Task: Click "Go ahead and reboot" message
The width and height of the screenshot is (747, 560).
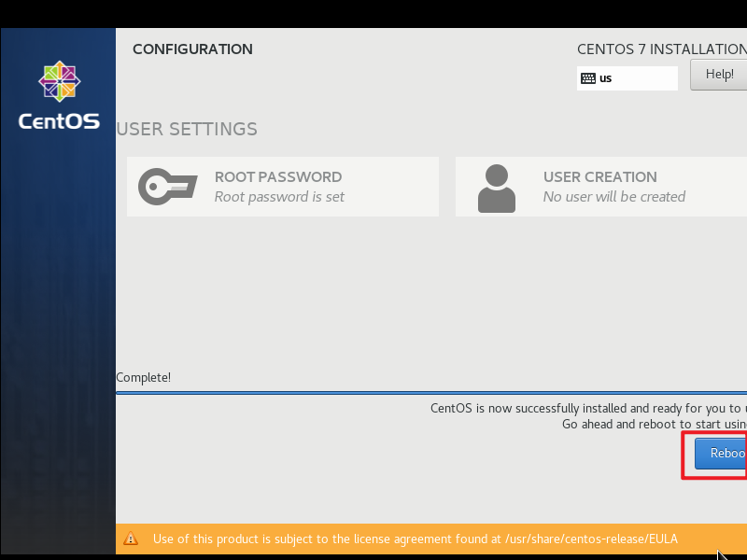Action: (x=655, y=425)
